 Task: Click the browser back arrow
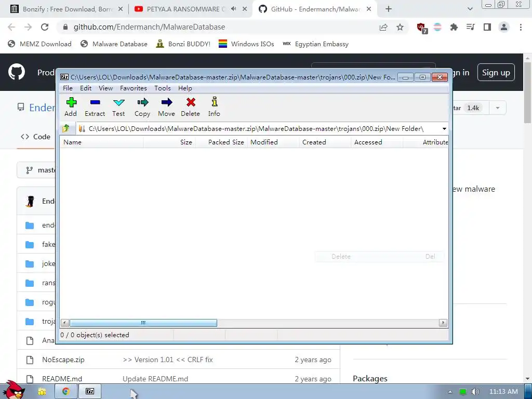[x=11, y=27]
